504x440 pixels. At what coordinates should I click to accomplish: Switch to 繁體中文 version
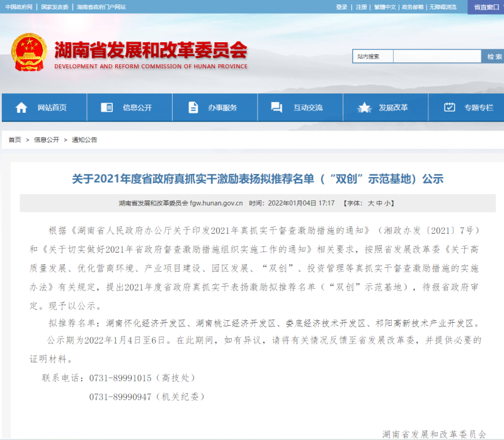(x=385, y=7)
